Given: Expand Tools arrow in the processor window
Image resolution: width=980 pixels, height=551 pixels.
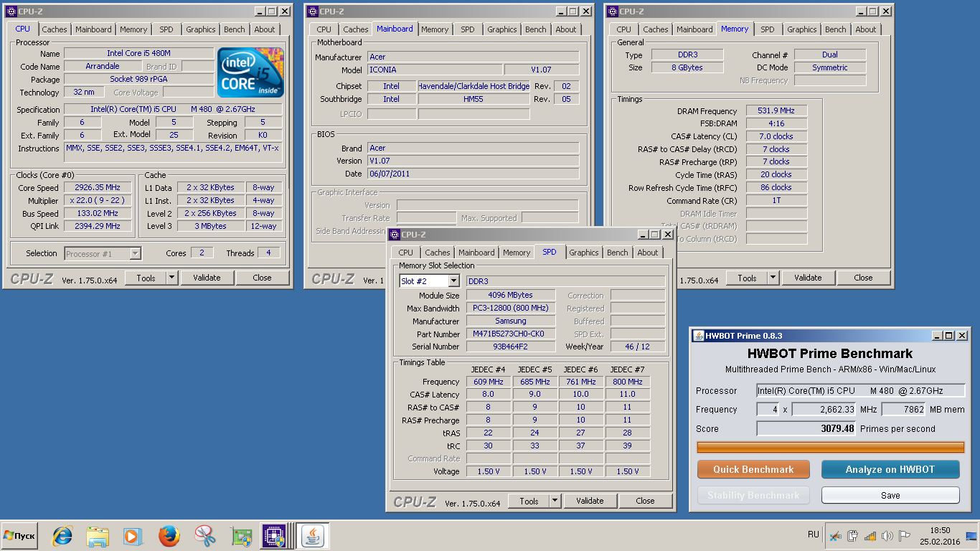Looking at the screenshot, I should pyautogui.click(x=172, y=278).
